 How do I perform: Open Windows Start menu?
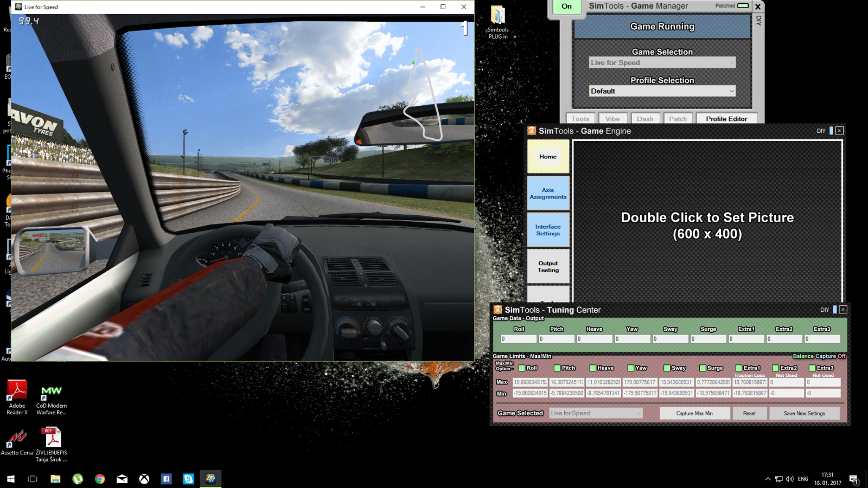(11, 479)
